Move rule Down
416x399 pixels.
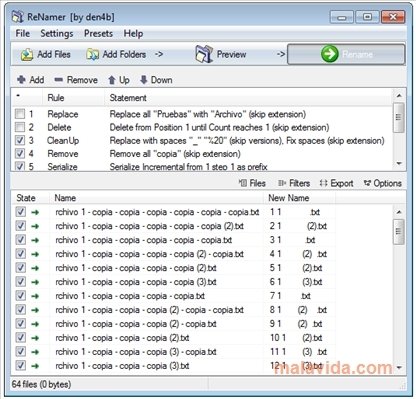(x=156, y=80)
